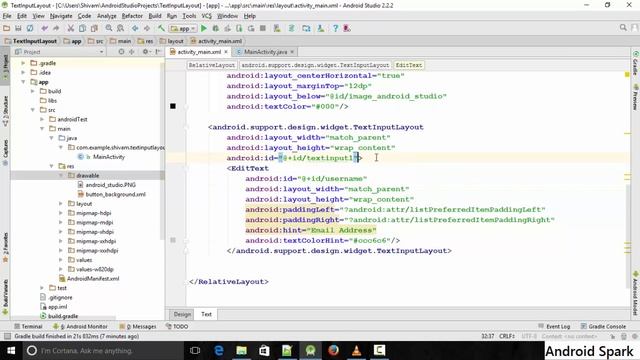Screen dimensions: 640x360
Task: Click the #ccc6c6 gray color gutter swatch
Action: pyautogui.click(x=173, y=240)
